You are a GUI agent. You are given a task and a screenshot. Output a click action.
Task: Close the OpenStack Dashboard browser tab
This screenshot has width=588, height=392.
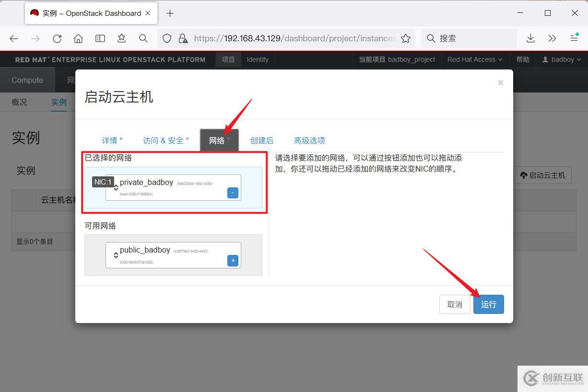pyautogui.click(x=148, y=13)
